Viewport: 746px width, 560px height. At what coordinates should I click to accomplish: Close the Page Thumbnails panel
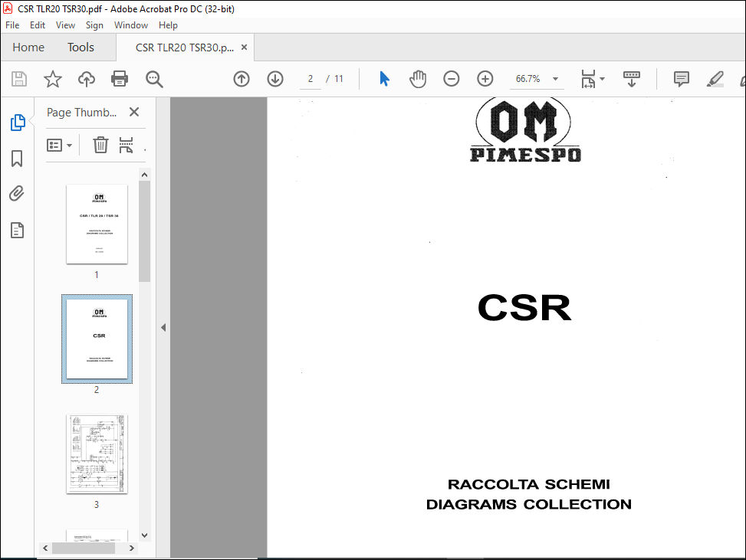tap(134, 112)
